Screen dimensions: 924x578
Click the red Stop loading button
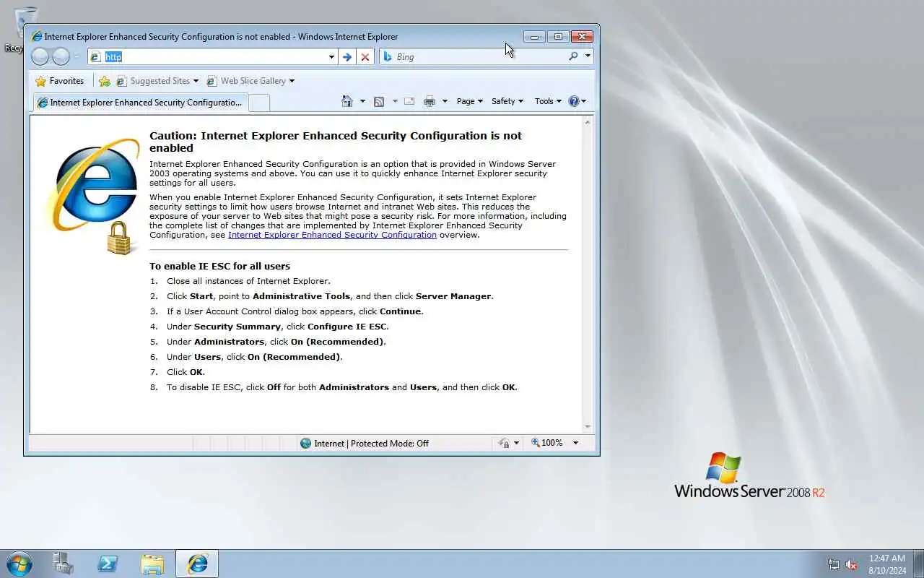coord(365,56)
